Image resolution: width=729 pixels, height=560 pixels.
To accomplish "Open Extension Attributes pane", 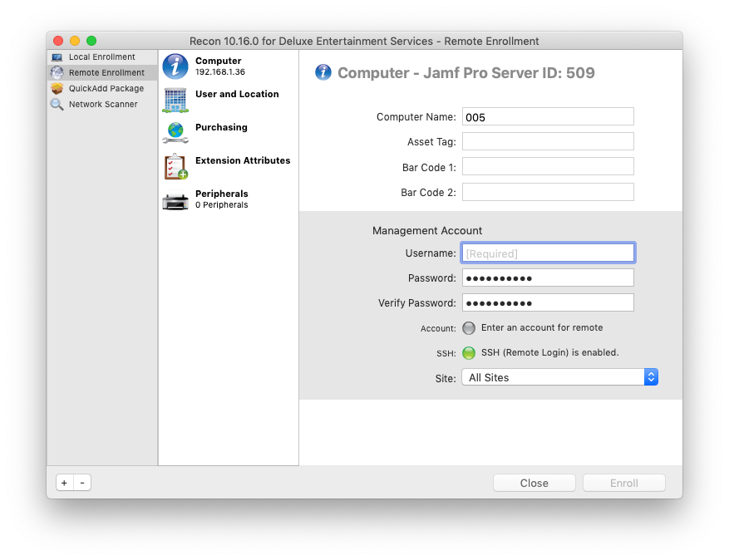I will pyautogui.click(x=229, y=166).
